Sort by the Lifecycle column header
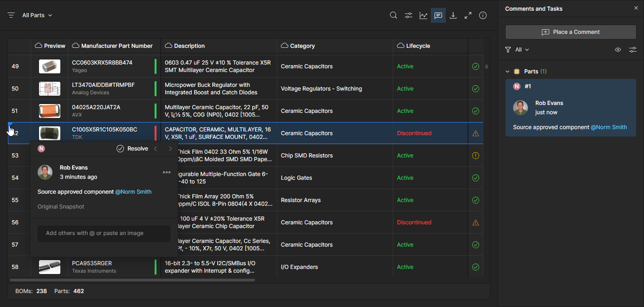The width and height of the screenshot is (644, 307). (x=418, y=46)
